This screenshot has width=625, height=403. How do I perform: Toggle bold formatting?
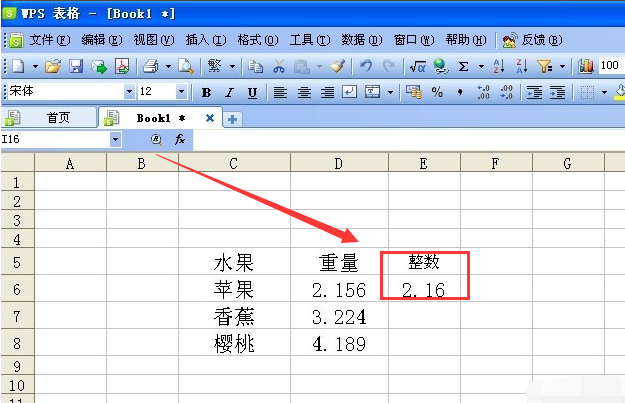click(206, 92)
